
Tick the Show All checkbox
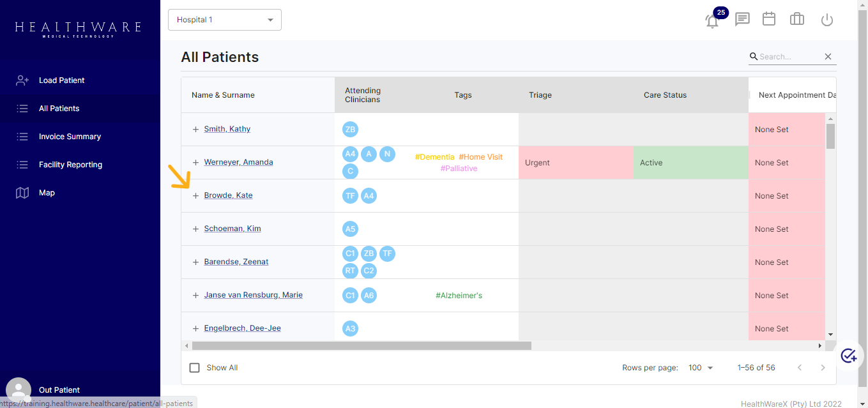tap(195, 368)
